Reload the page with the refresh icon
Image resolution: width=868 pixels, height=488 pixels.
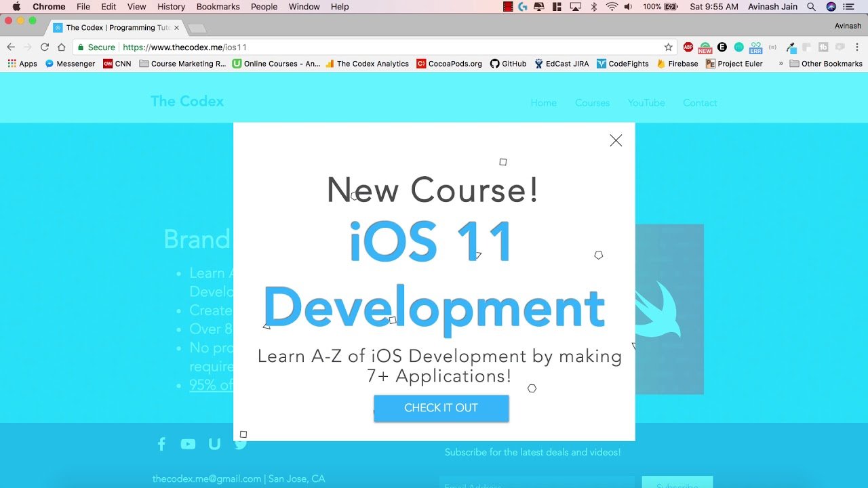pos(45,47)
